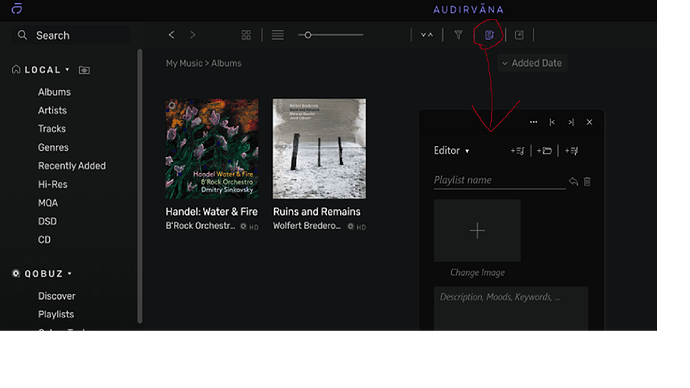Viewport: 690px width, 388px height.
Task: Click the LOCAL home icon
Action: tap(16, 69)
